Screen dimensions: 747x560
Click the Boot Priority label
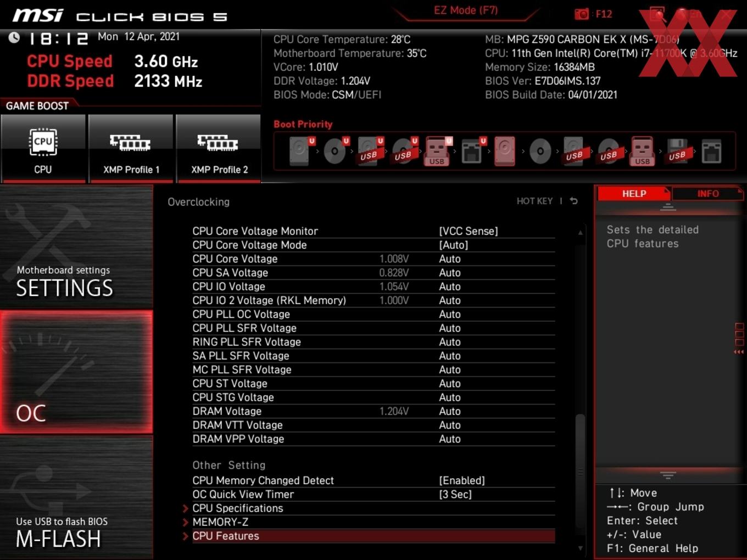(303, 124)
